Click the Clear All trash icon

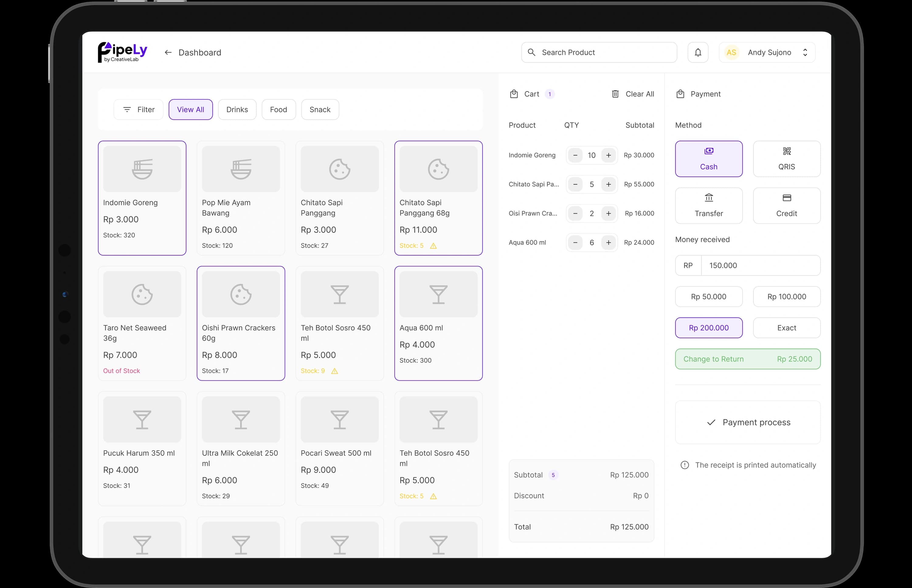(x=615, y=94)
